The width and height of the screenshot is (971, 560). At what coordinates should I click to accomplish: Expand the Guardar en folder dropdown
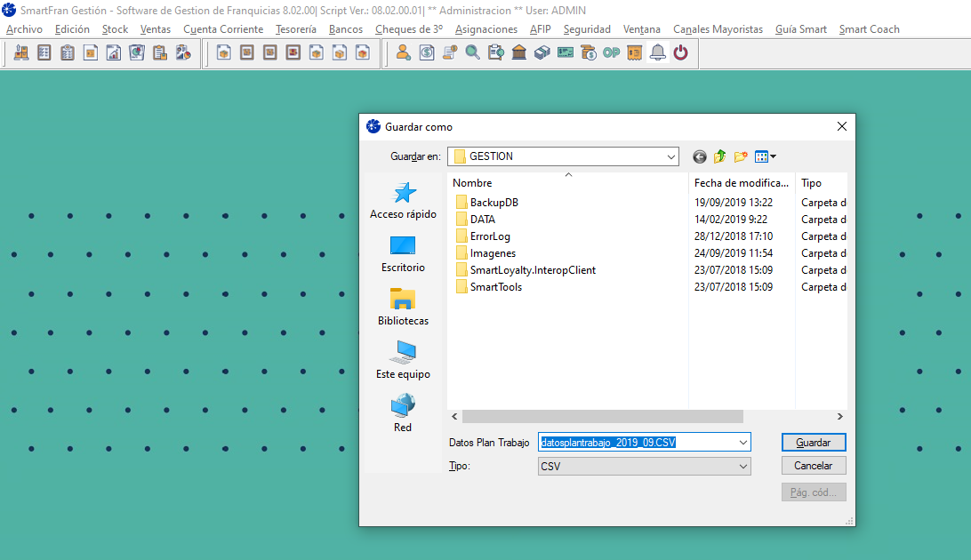[670, 156]
